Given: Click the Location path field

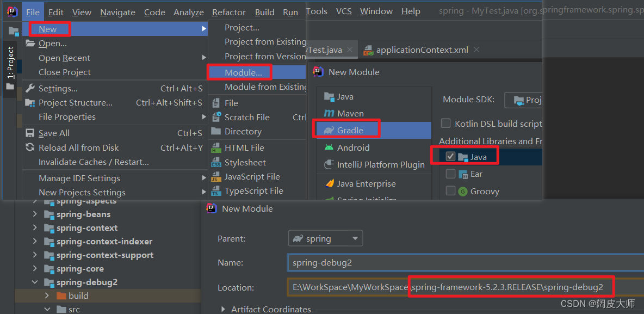Looking at the screenshot, I should point(466,287).
